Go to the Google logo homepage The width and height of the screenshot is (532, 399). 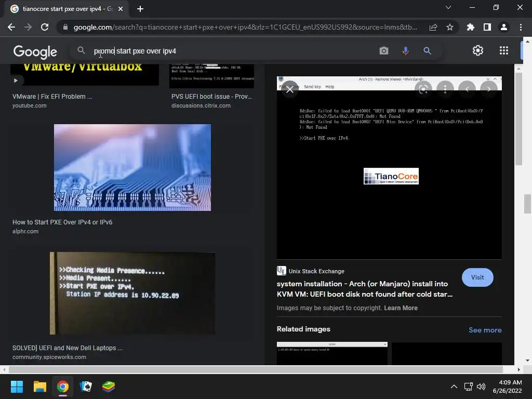pos(35,51)
